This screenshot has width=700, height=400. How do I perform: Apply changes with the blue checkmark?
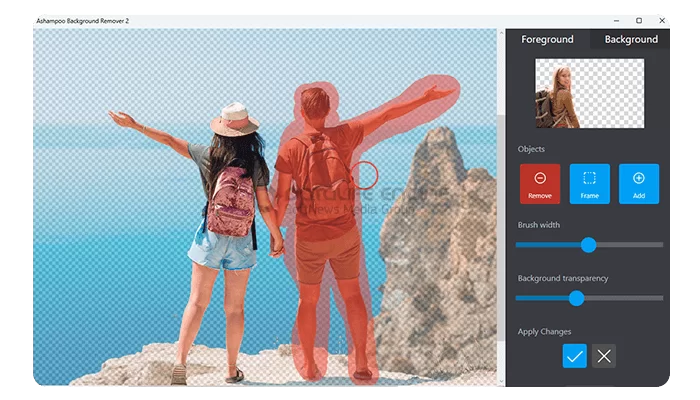(574, 356)
